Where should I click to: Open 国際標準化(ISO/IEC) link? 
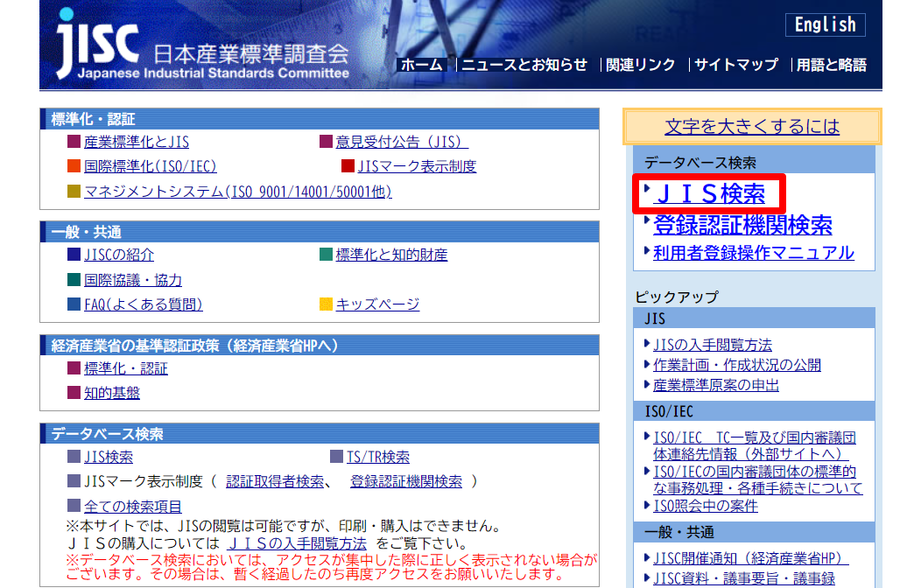[151, 166]
